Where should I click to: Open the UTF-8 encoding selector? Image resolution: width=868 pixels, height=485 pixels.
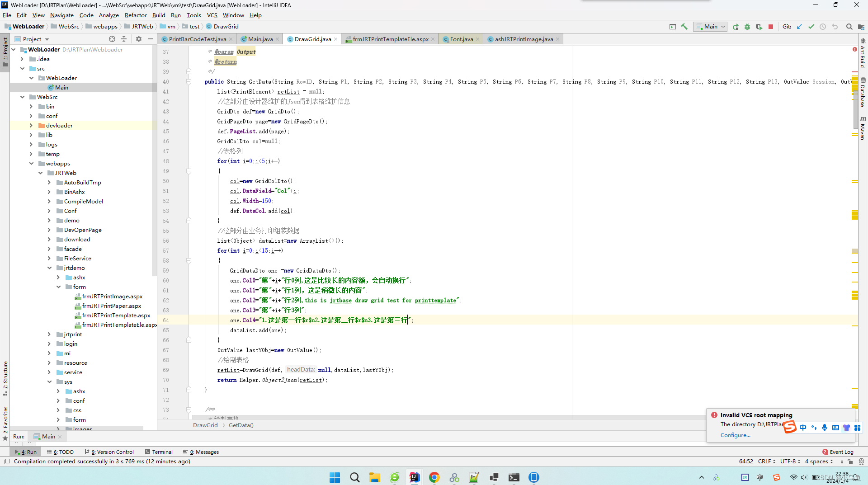point(790,461)
